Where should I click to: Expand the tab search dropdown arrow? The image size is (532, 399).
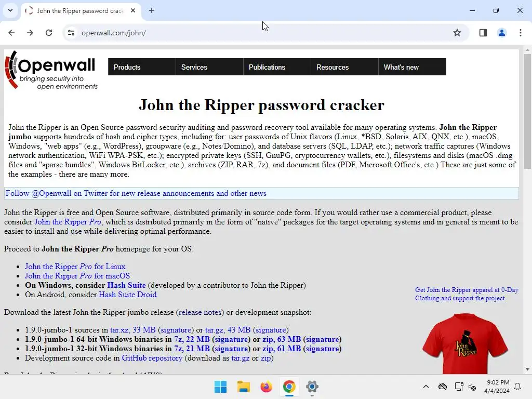click(10, 10)
